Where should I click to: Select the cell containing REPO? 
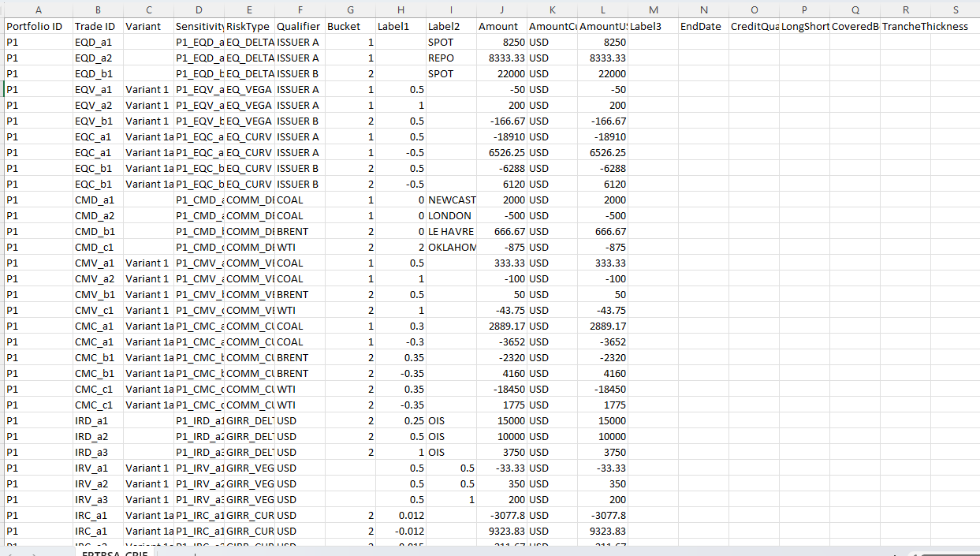pos(442,58)
